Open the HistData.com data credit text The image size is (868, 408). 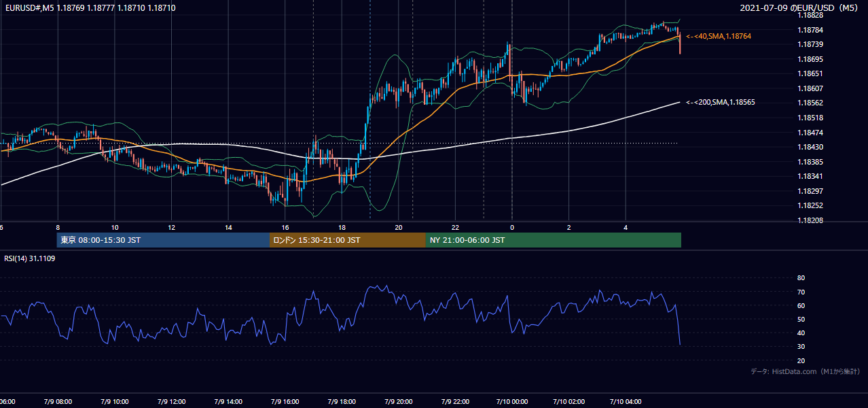pos(805,372)
